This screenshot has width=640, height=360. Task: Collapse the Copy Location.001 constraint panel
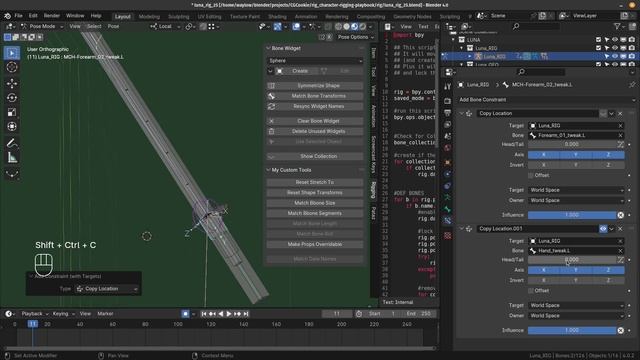(x=462, y=229)
